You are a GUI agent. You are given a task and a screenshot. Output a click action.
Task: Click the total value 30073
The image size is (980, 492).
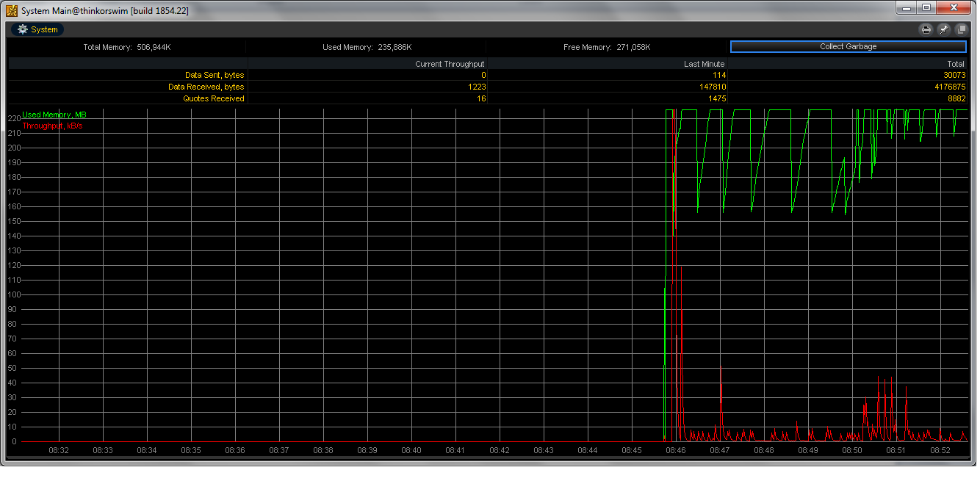[x=954, y=75]
